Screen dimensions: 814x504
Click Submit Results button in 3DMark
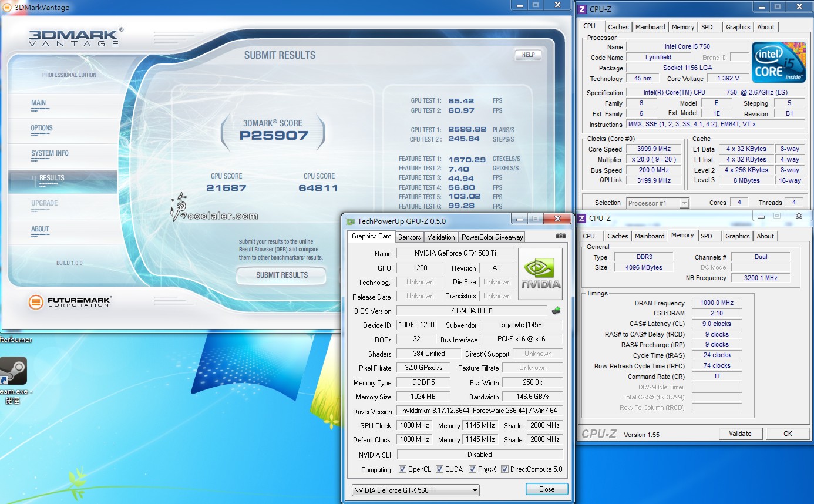click(x=282, y=275)
